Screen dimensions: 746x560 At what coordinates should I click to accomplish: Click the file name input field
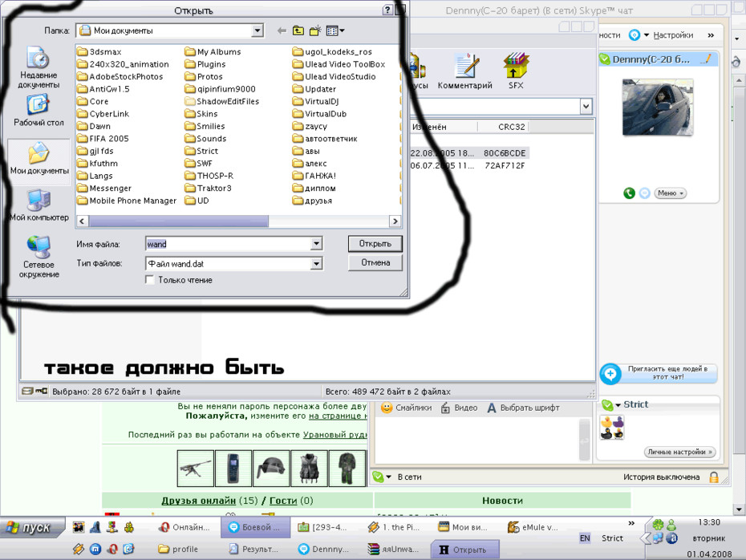(x=229, y=244)
